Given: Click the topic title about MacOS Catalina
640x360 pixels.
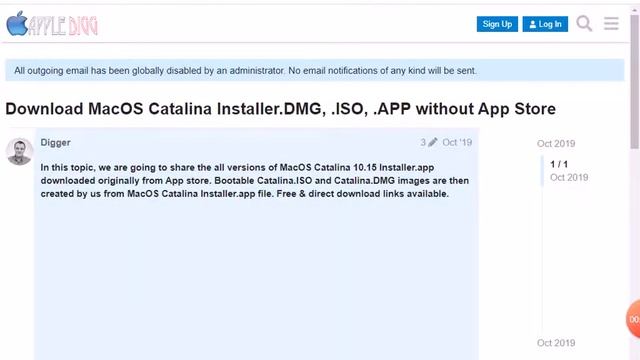Looking at the screenshot, I should coord(280,109).
